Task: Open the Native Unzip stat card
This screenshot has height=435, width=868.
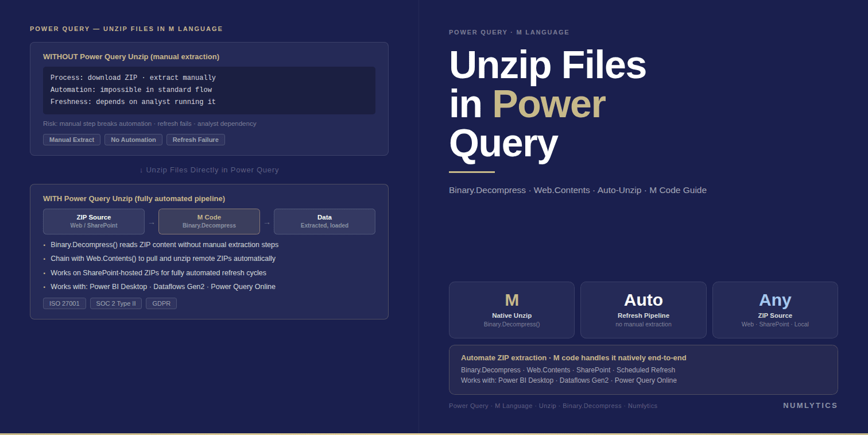Action: pyautogui.click(x=511, y=310)
